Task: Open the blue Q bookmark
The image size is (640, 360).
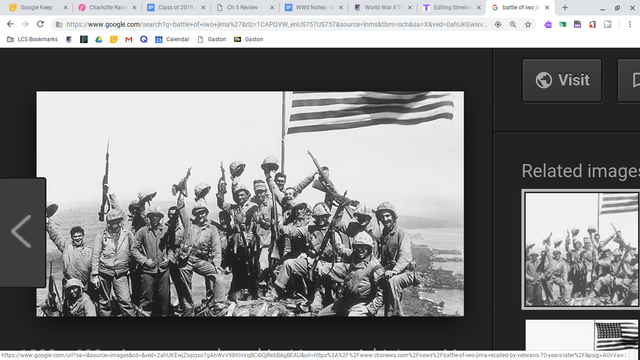Action: pyautogui.click(x=144, y=39)
